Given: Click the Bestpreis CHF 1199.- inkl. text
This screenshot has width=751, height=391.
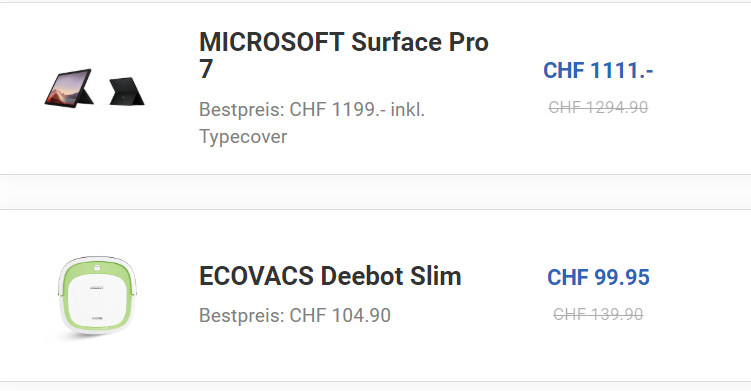Looking at the screenshot, I should tap(312, 110).
